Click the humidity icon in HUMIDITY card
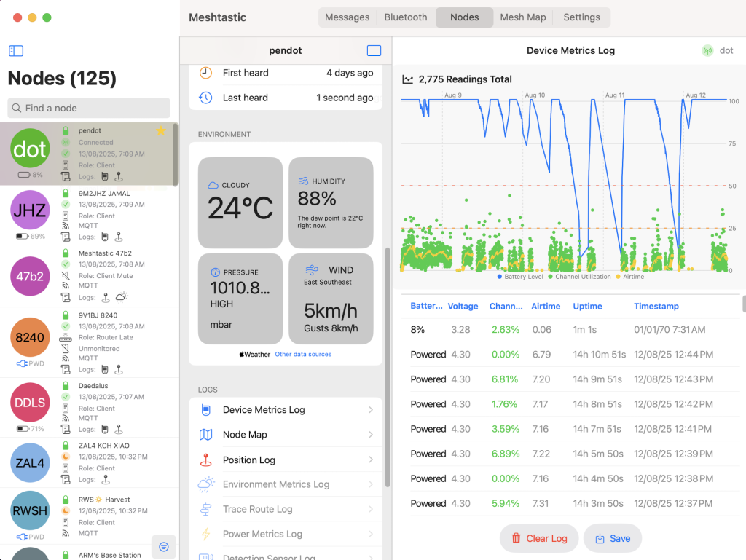 303,181
